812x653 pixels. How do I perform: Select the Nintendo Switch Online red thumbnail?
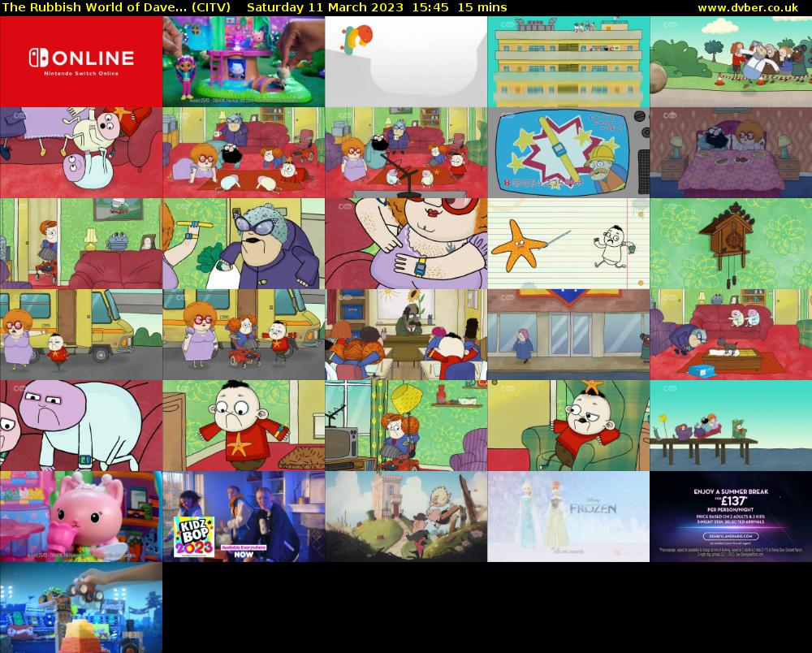pyautogui.click(x=80, y=62)
